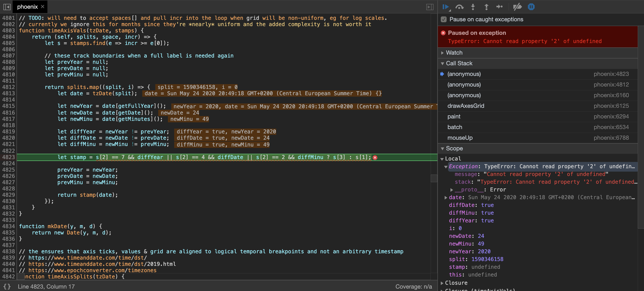Step over the next function call
Screen dimensions: 644x291
460,7
